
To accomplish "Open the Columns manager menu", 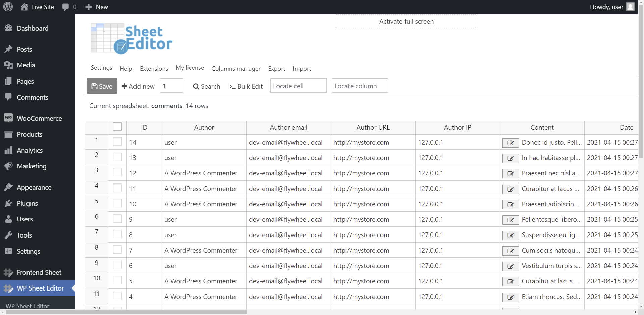I will click(236, 69).
